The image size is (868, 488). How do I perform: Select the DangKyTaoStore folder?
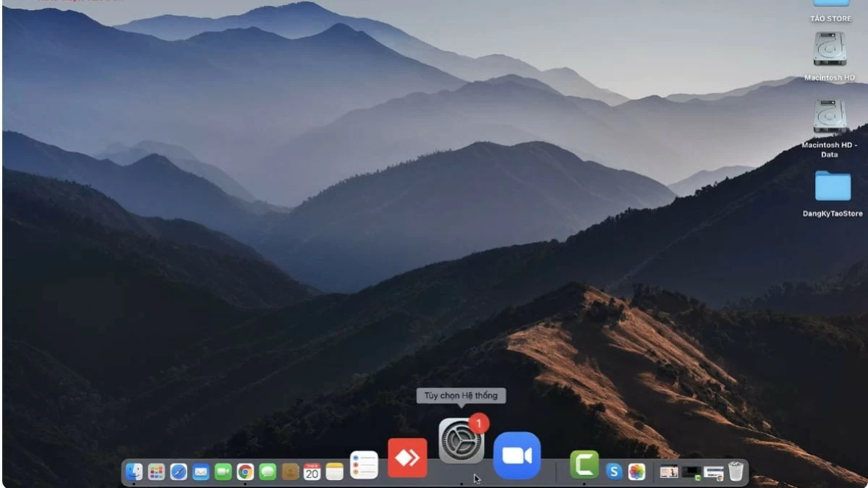point(833,187)
